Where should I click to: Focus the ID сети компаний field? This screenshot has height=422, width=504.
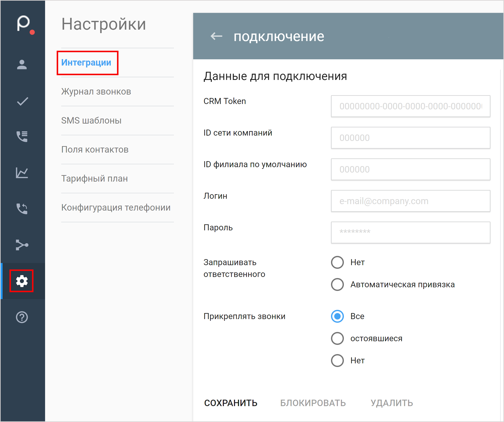tap(410, 138)
